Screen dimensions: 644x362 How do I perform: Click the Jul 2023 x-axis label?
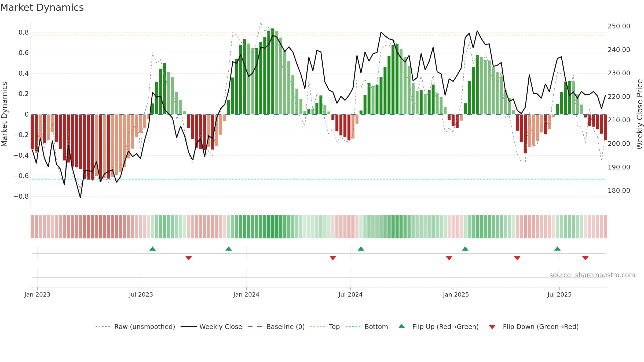pyautogui.click(x=141, y=294)
